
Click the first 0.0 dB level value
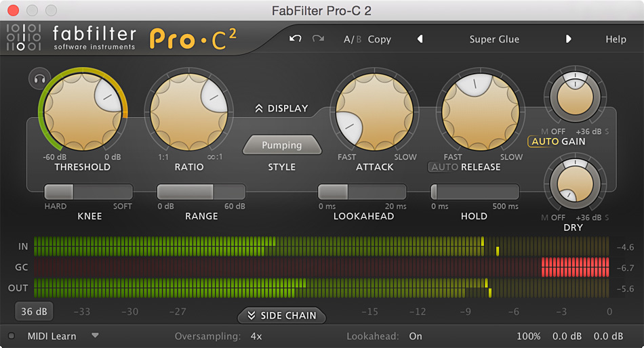567,336
